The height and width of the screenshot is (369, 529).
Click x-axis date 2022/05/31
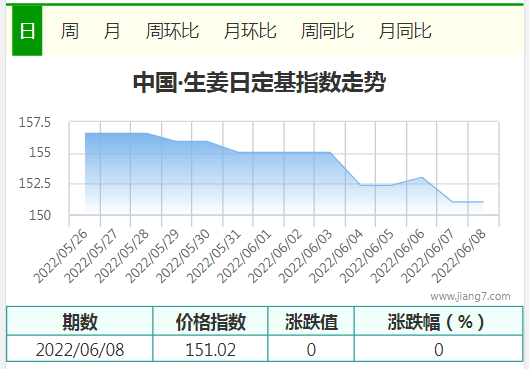(x=214, y=256)
